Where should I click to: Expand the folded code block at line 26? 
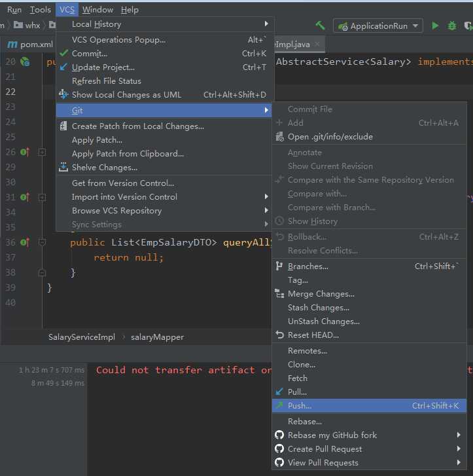[42, 152]
